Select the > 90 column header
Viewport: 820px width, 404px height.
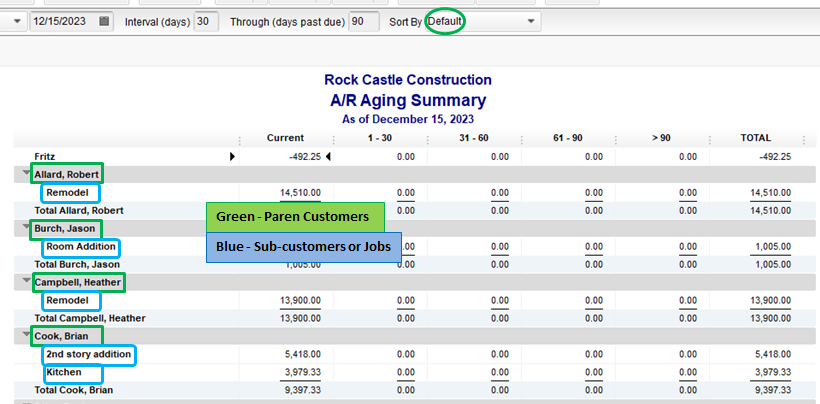(662, 138)
